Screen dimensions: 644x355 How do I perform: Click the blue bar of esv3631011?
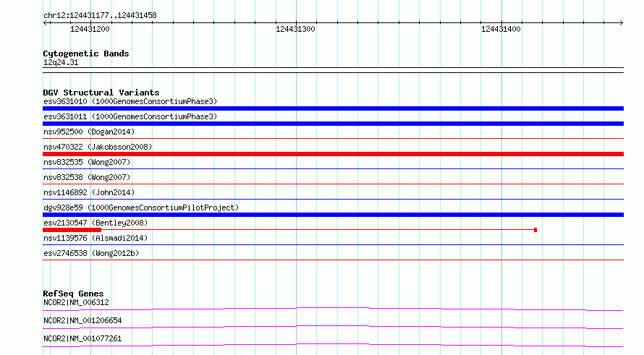pyautogui.click(x=333, y=124)
